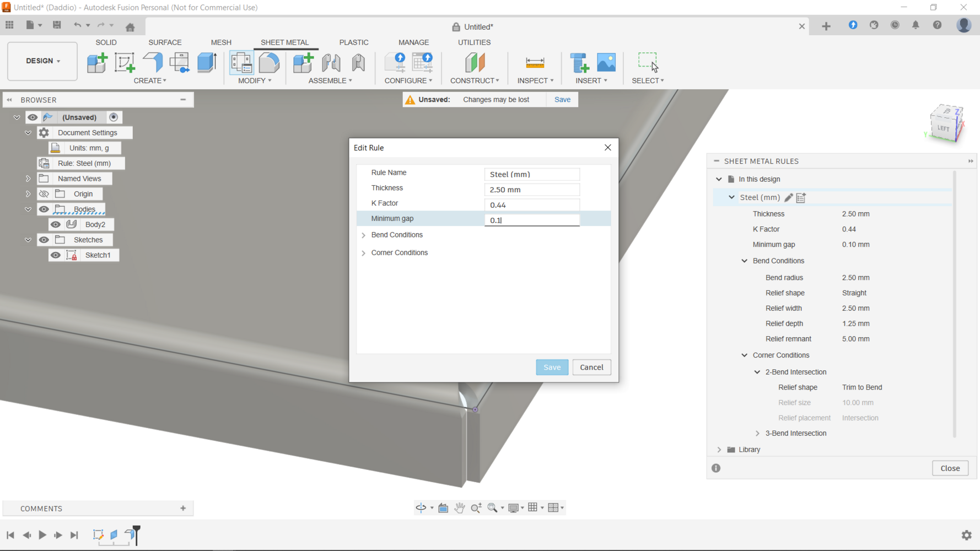Switch to the SURFACE tab
Viewport: 980px width, 551px height.
[x=165, y=42]
